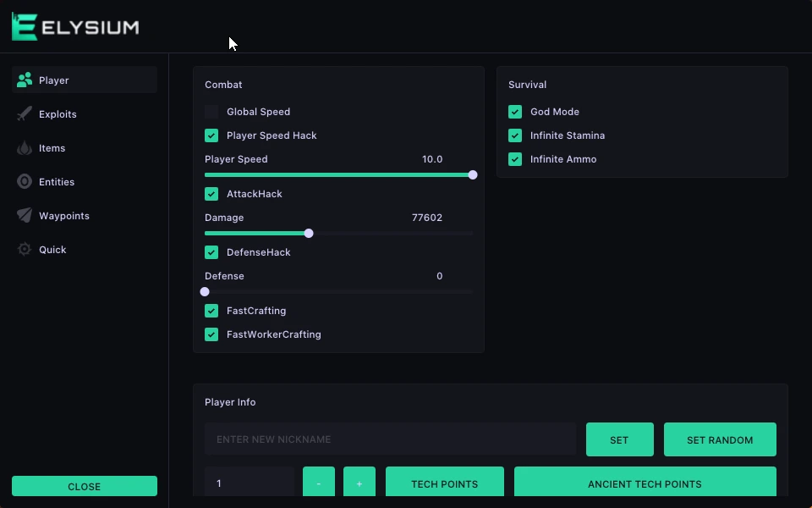The width and height of the screenshot is (812, 508).
Task: Click the Exploits sword icon
Action: coord(25,114)
